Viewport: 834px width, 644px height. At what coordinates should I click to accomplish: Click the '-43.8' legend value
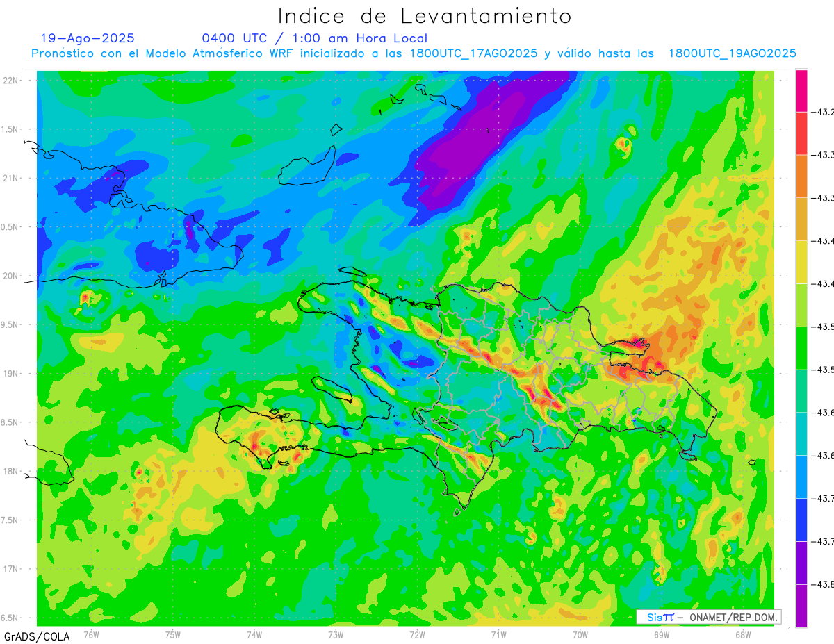tap(823, 585)
